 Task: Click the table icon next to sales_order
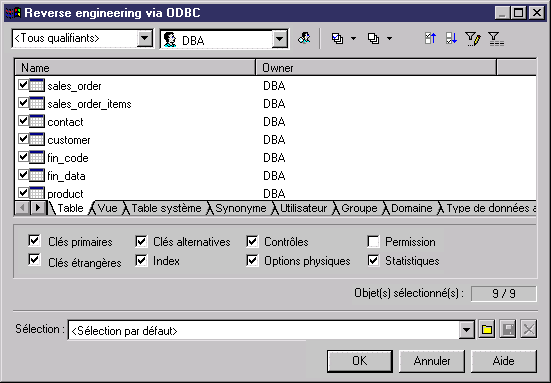click(37, 85)
